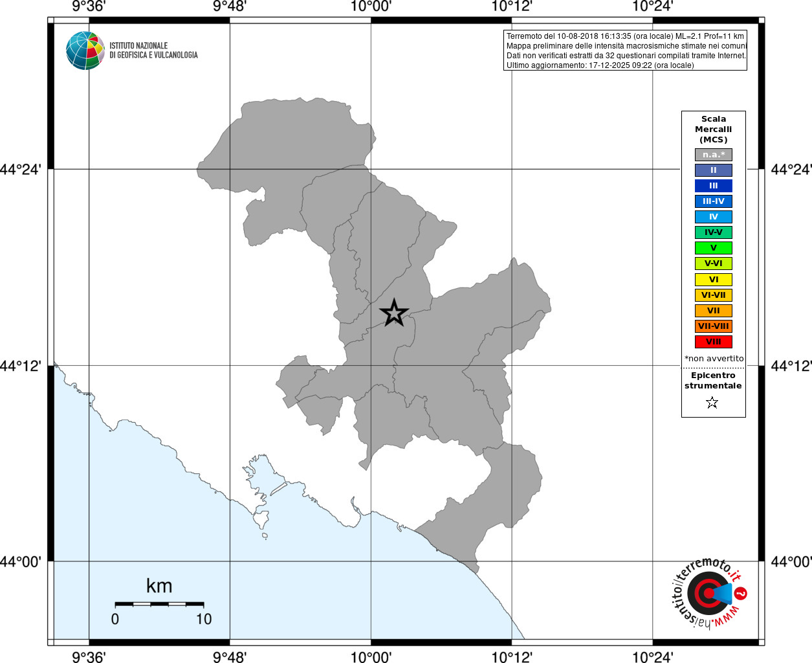The image size is (812, 663).
Task: Click the legend epicentro star symbol
Action: pyautogui.click(x=712, y=403)
